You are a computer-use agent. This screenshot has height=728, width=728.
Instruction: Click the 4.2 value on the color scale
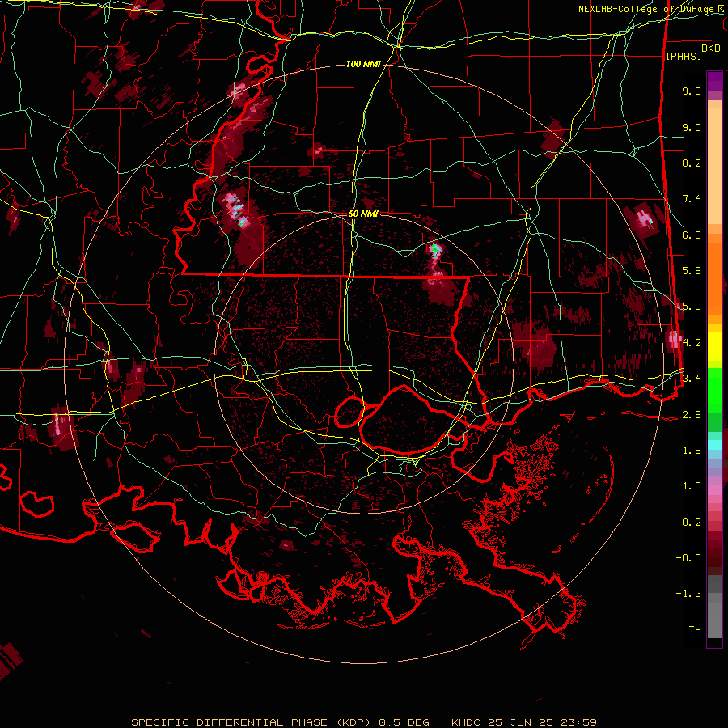tap(692, 343)
